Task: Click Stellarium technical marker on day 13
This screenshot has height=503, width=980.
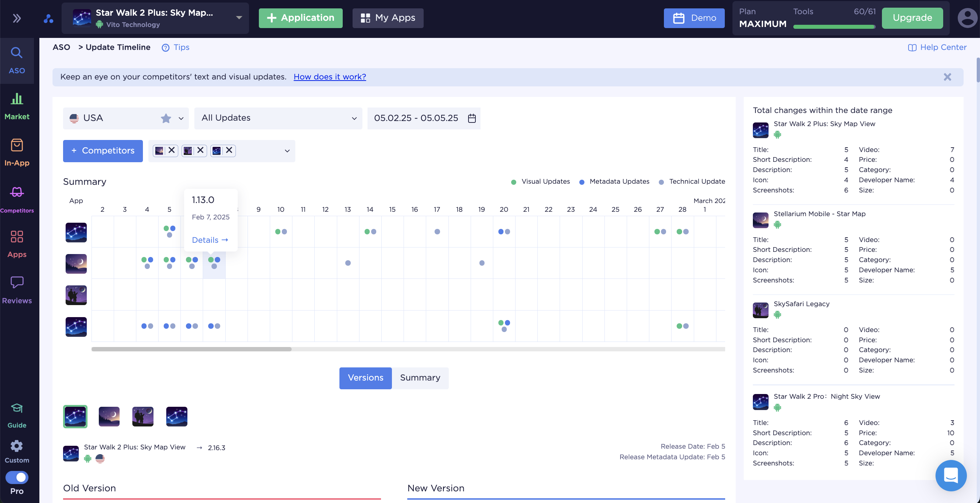Action: pos(348,263)
